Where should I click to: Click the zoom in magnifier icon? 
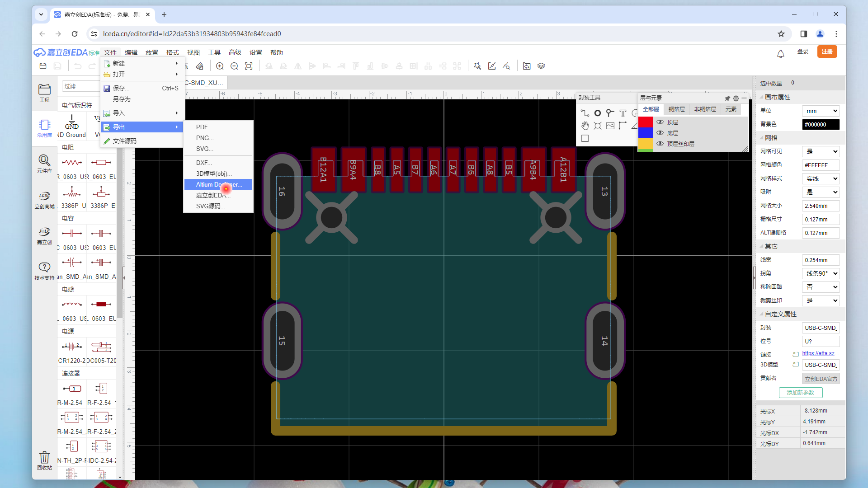[220, 66]
